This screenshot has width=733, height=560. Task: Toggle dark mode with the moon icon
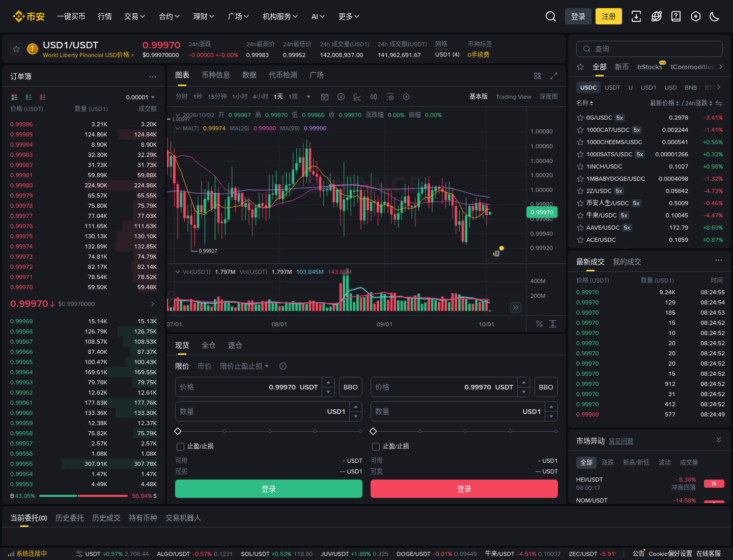pyautogui.click(x=715, y=16)
